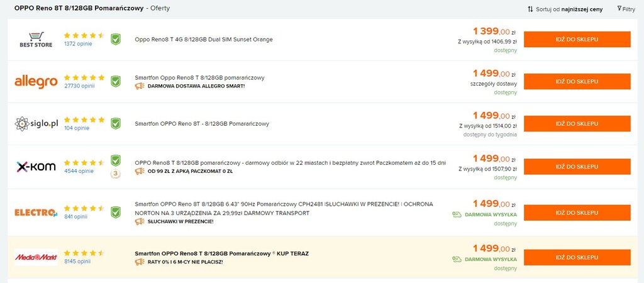The height and width of the screenshot is (283, 644).
Task: Click the megaphone icon in the Electro.pl offer
Action: (140, 221)
